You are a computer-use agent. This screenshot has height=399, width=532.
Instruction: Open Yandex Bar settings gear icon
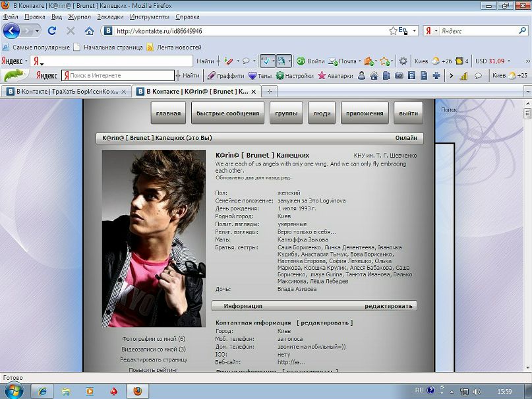[x=403, y=61]
